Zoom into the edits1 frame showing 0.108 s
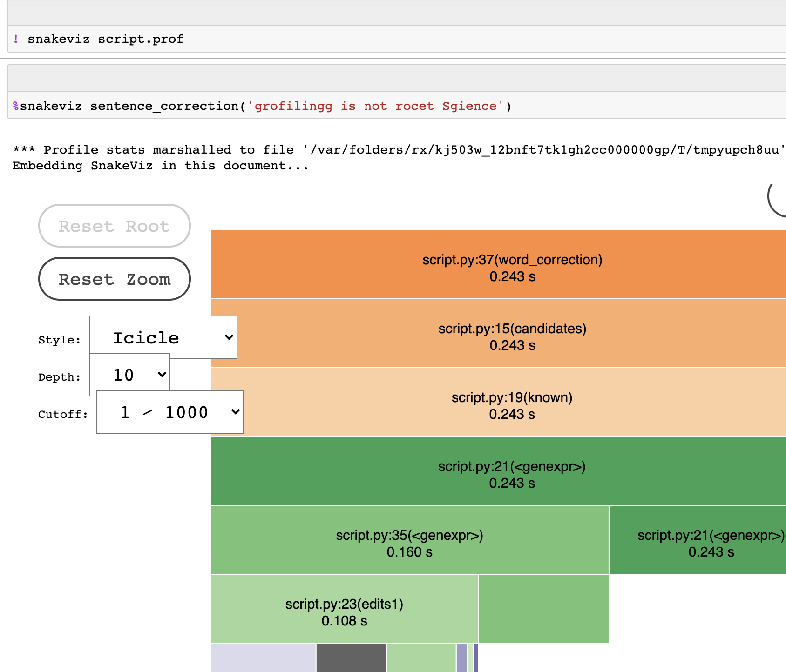This screenshot has width=786, height=672. click(344, 608)
